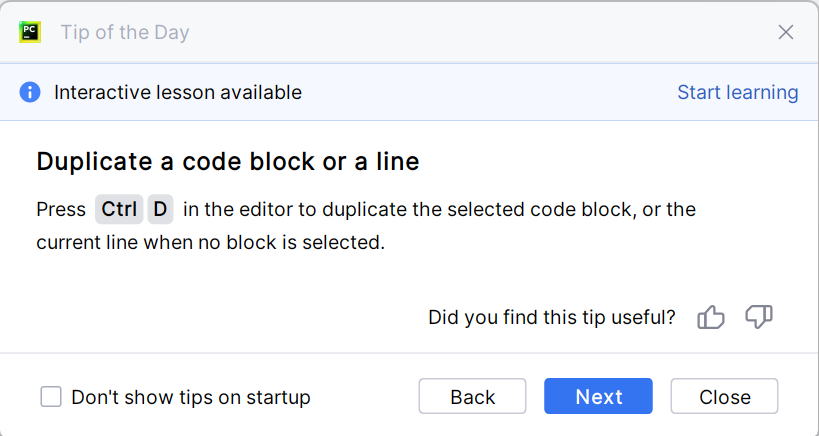Open the Start learning link

coord(737,93)
